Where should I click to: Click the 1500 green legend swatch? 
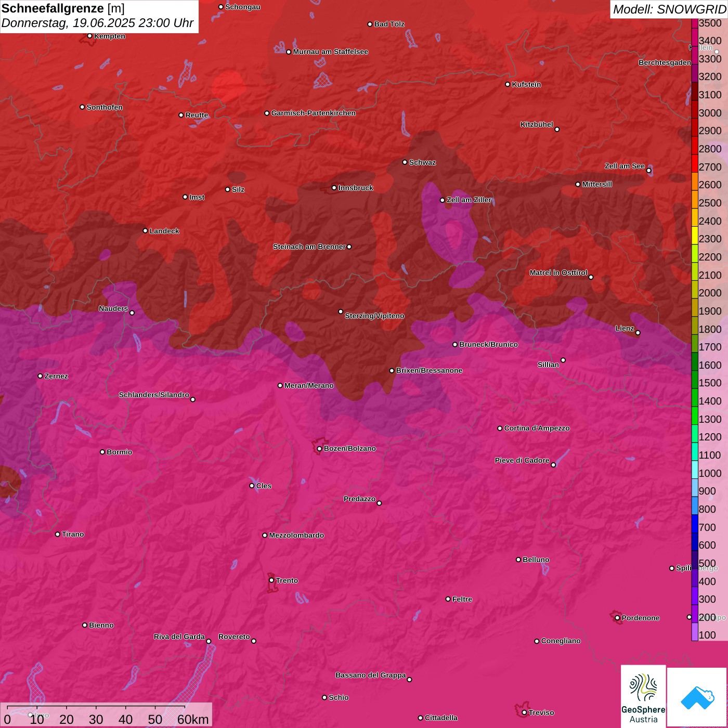[695, 380]
